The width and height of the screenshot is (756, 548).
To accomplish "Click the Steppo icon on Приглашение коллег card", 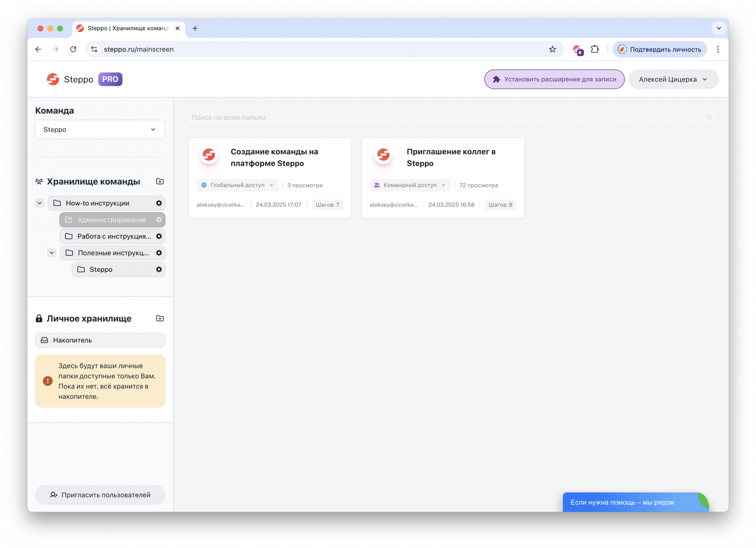I will [x=383, y=155].
